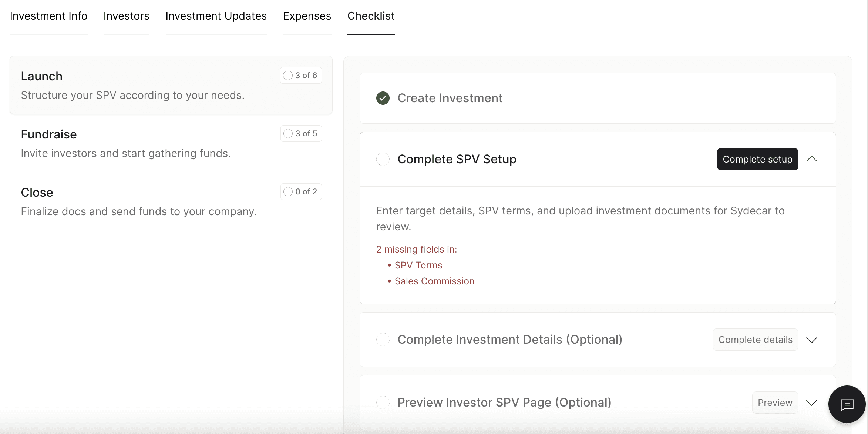Click the green Create Investment checkmark icon
This screenshot has height=434, width=868.
[x=383, y=98]
